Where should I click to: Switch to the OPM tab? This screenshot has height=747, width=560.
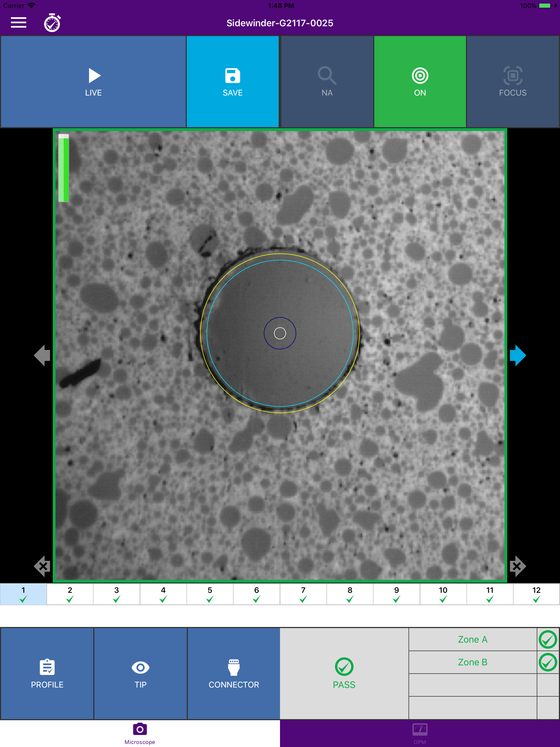[x=419, y=733]
